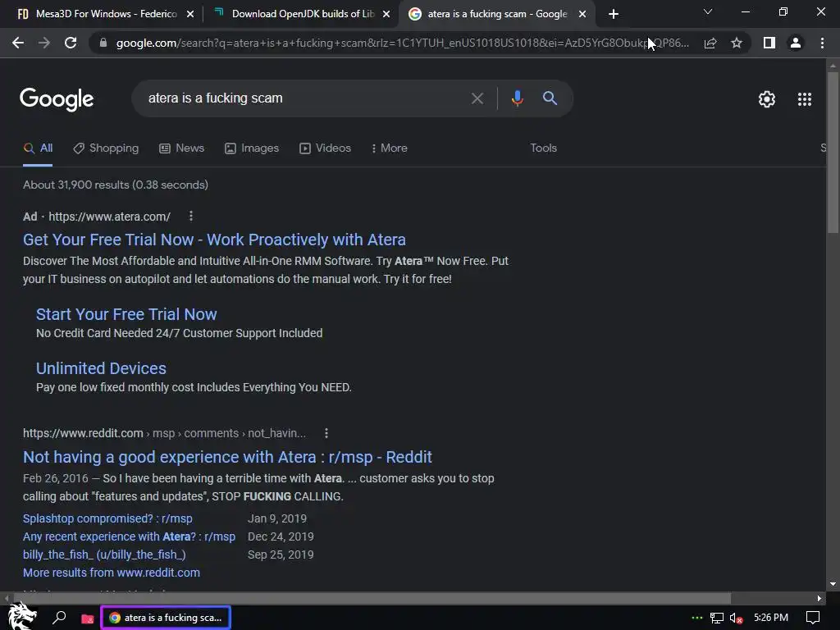Clear the Google search query
This screenshot has width=840, height=630.
[477, 98]
